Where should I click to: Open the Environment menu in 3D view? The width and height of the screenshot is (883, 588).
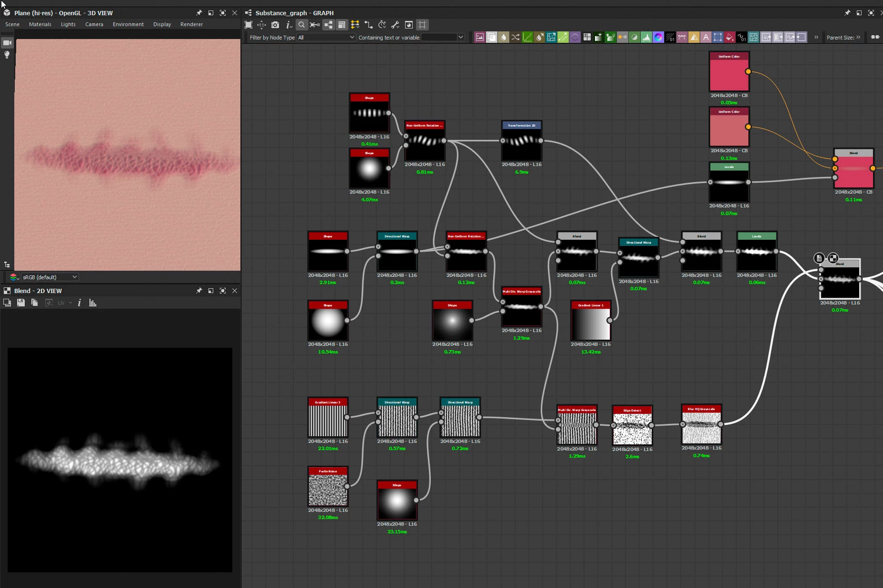(128, 24)
